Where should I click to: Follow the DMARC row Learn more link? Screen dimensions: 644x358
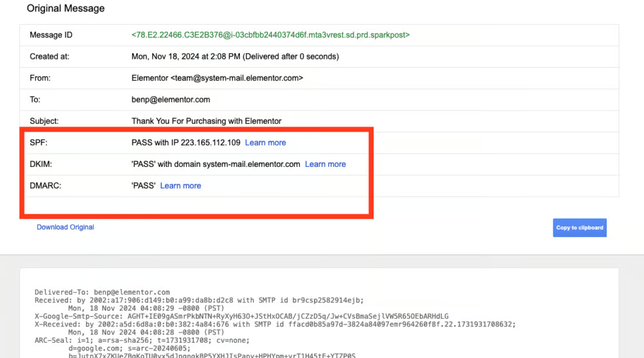pyautogui.click(x=180, y=186)
